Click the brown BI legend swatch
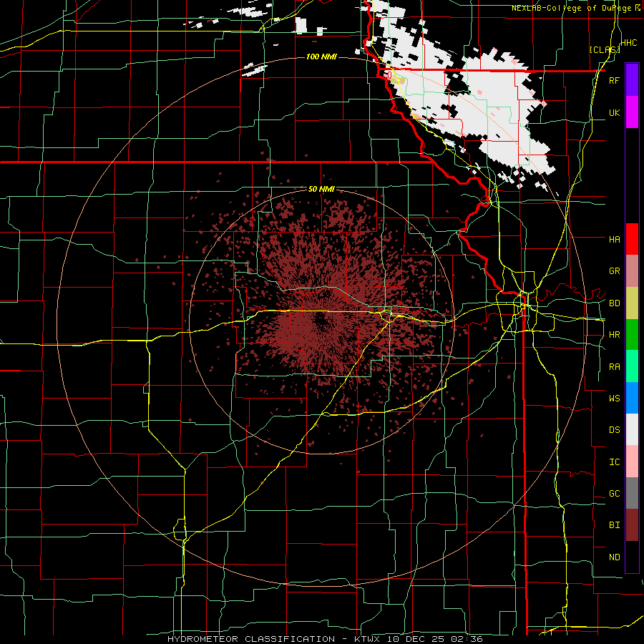 (x=632, y=525)
